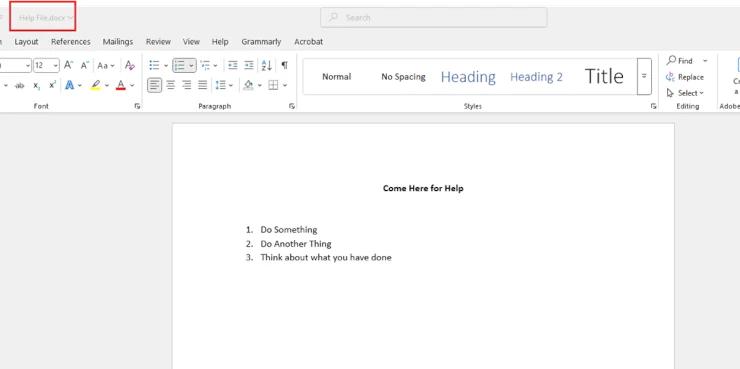The height and width of the screenshot is (369, 740).
Task: Launch the Font dialog box
Action: click(137, 107)
